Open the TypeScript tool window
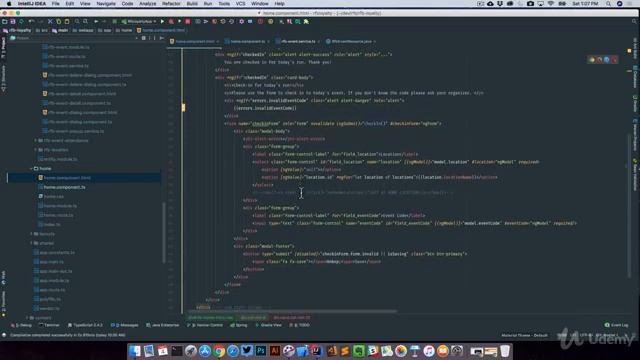The width and height of the screenshot is (640, 360). click(x=85, y=325)
